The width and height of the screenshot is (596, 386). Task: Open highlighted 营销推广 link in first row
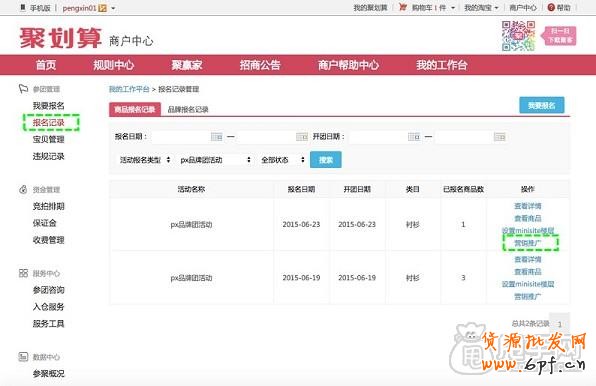(x=528, y=243)
